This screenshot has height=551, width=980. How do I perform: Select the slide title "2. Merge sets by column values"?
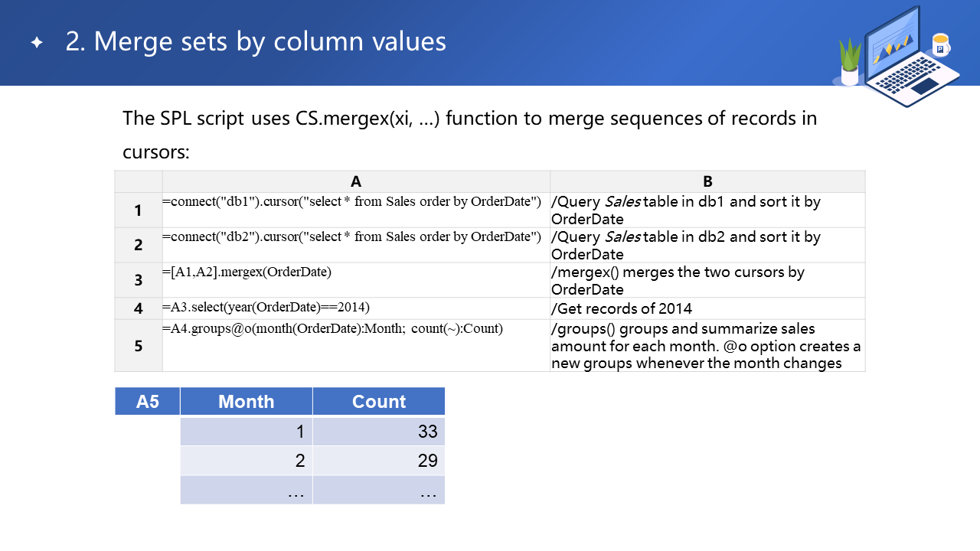pyautogui.click(x=256, y=41)
